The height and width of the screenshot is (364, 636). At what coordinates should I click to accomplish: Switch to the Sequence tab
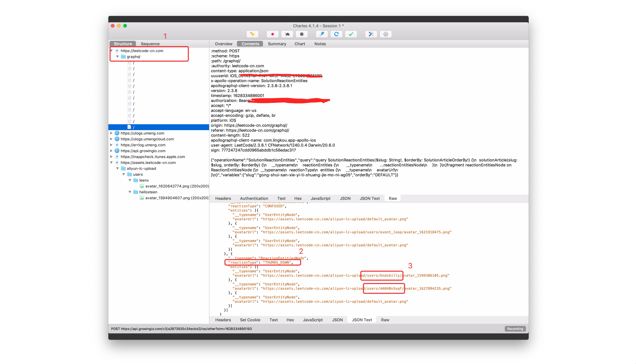point(150,44)
